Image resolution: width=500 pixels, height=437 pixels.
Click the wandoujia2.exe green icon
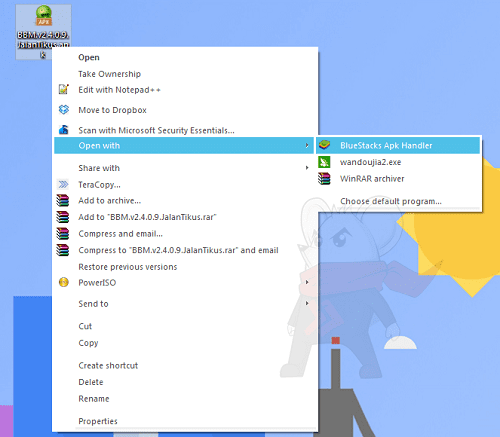pos(324,162)
